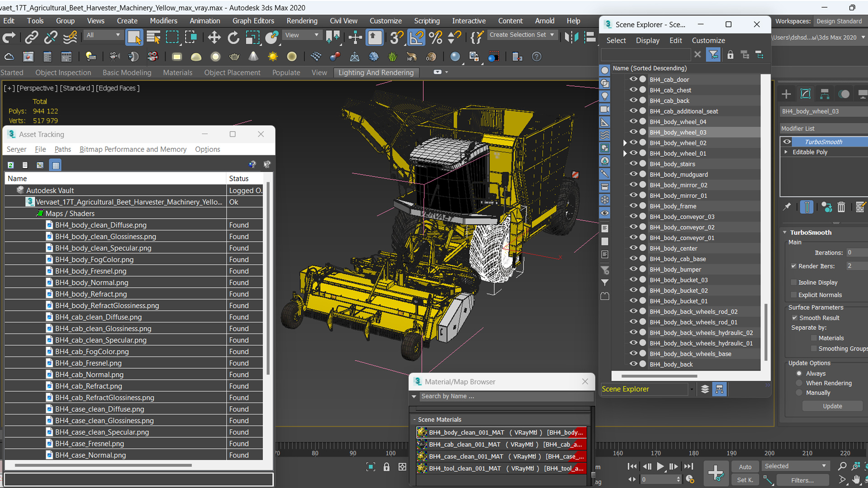The image size is (868, 488).
Task: Click the Filters... button
Action: (x=802, y=480)
